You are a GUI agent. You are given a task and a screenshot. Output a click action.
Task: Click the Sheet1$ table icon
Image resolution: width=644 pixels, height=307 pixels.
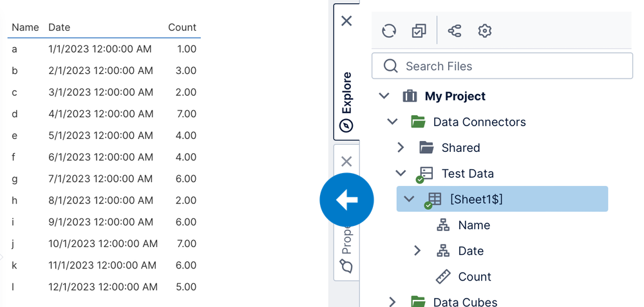pos(433,200)
